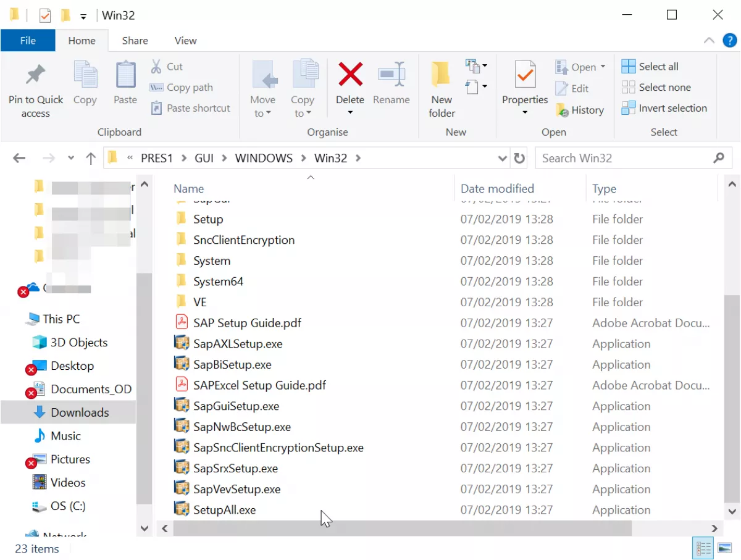Click the Properties checkmark icon
Viewport: 741px width, 560px height.
pos(525,75)
